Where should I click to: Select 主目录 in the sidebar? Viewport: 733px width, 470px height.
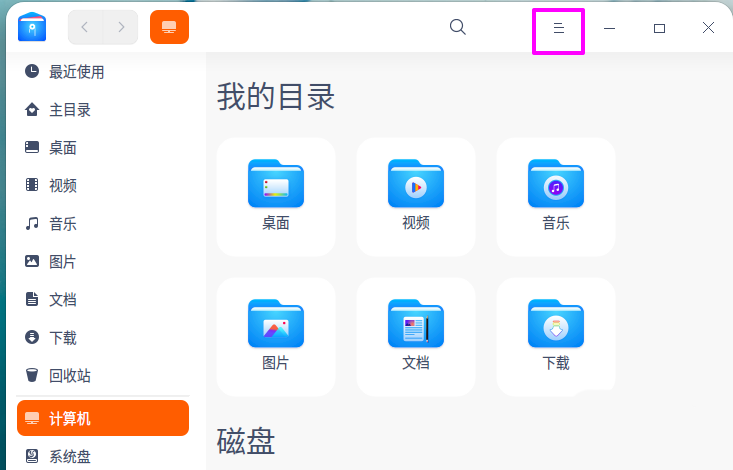point(103,110)
